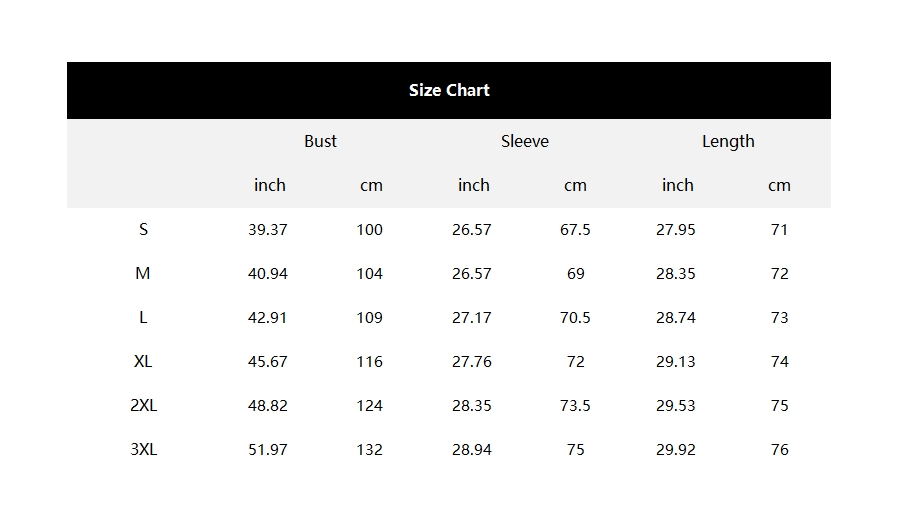
Task: Select the Bust column heading
Action: coord(320,141)
